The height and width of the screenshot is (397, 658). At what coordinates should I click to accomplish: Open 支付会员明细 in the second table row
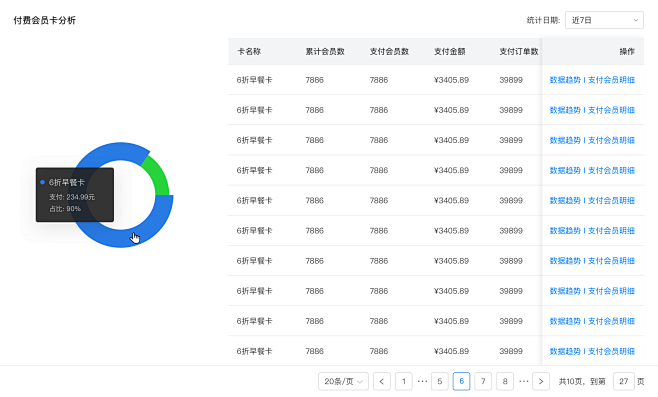click(611, 110)
